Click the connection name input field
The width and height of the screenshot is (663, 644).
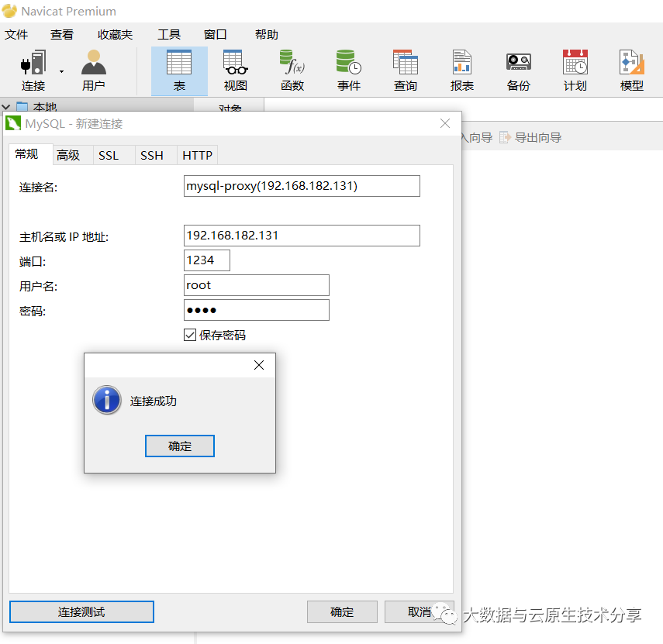tap(302, 186)
